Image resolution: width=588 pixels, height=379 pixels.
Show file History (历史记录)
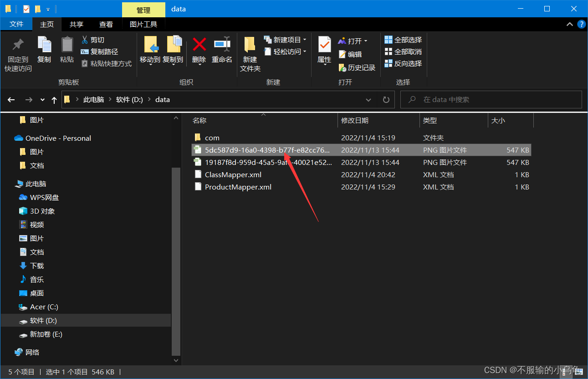pos(357,67)
